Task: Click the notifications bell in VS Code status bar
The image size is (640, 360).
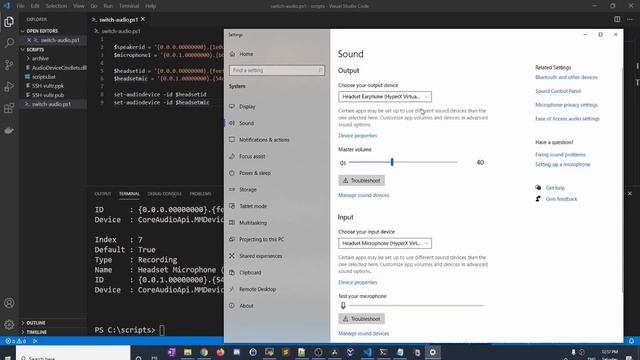Action: pos(631,341)
